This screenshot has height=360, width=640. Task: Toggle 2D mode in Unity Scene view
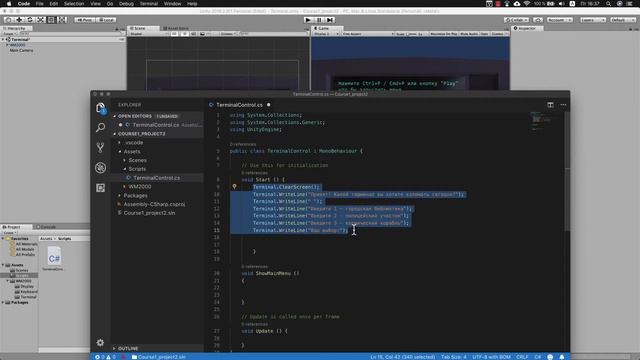pyautogui.click(x=174, y=34)
